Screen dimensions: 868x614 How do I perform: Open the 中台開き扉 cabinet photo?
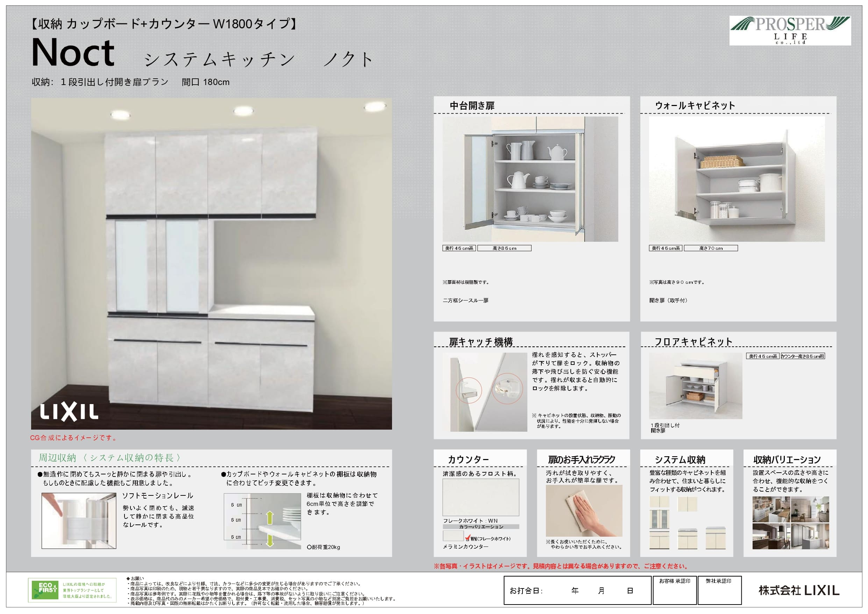531,179
